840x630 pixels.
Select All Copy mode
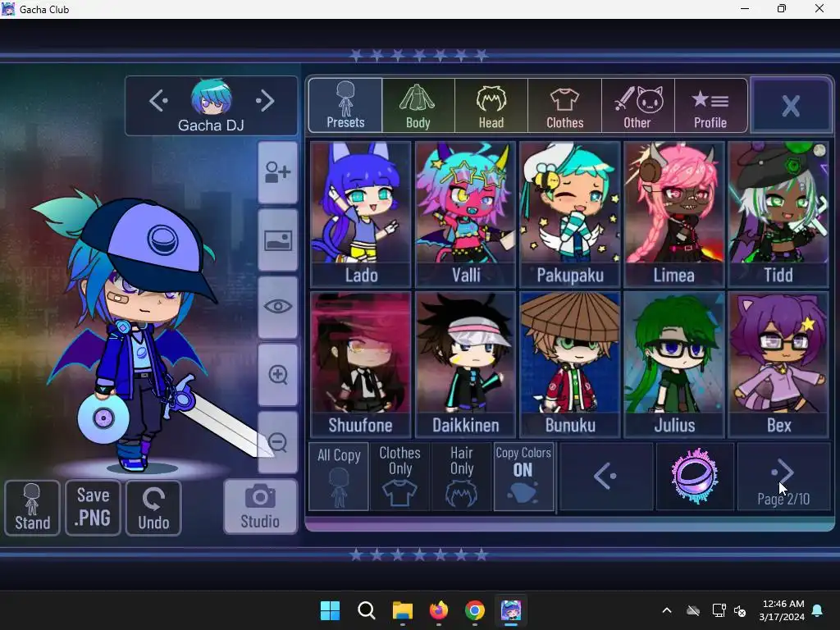pos(339,477)
